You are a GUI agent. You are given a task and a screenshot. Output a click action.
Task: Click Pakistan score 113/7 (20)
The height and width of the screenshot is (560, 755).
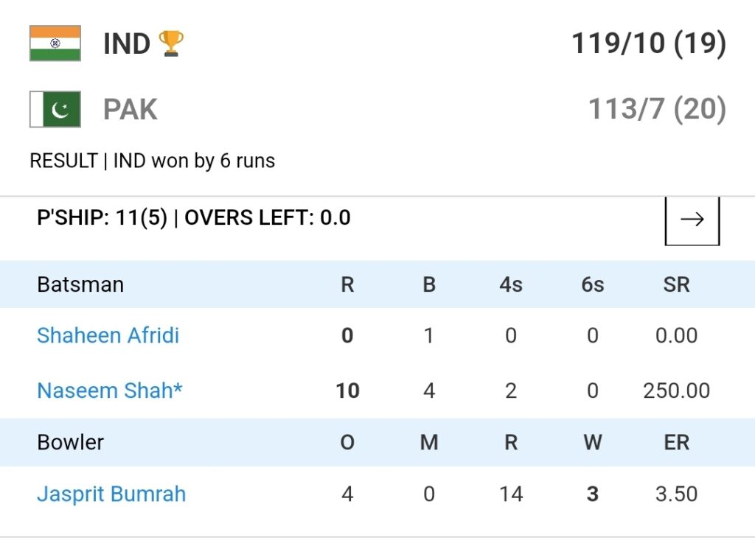click(x=657, y=109)
